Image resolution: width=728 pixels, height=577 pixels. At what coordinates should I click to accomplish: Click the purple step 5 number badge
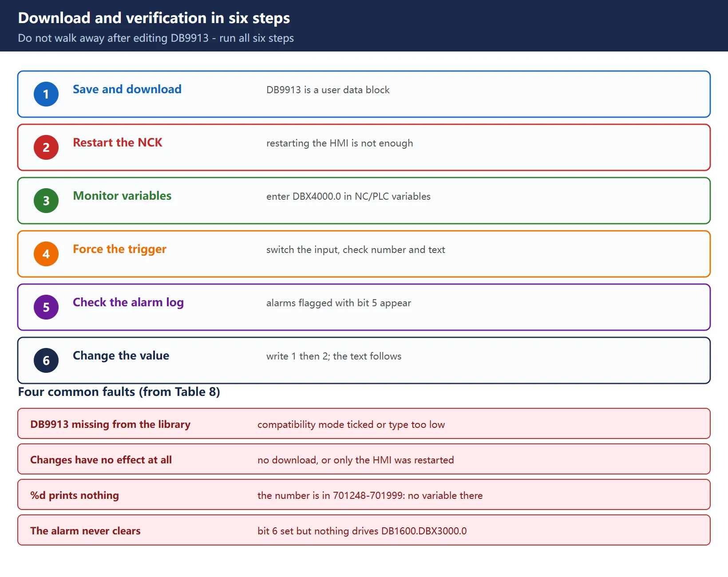click(x=46, y=307)
